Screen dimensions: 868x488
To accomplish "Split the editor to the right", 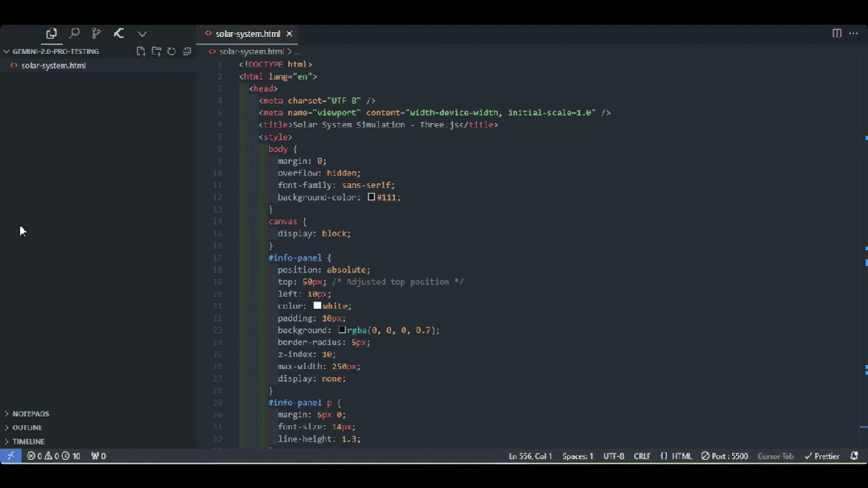I will pos(837,34).
